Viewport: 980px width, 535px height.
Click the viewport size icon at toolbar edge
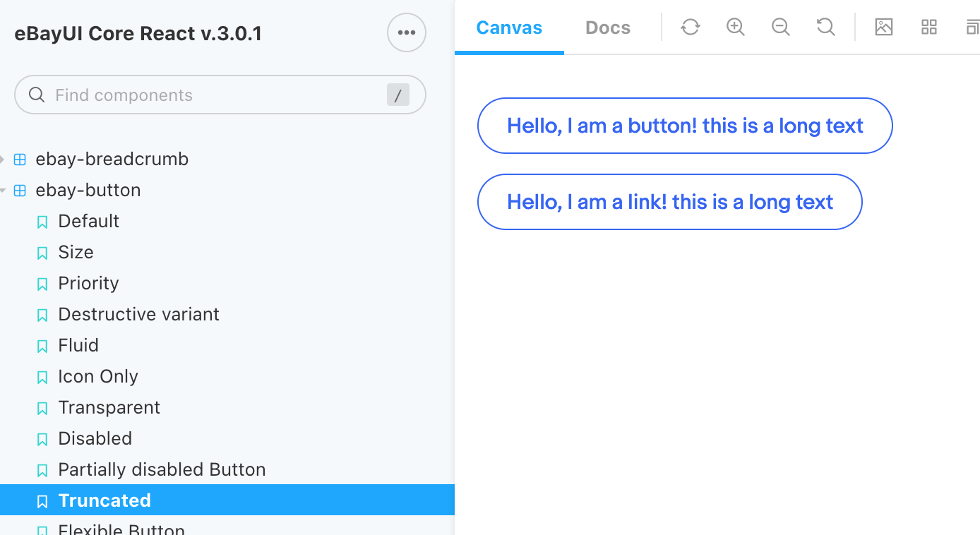(x=972, y=27)
